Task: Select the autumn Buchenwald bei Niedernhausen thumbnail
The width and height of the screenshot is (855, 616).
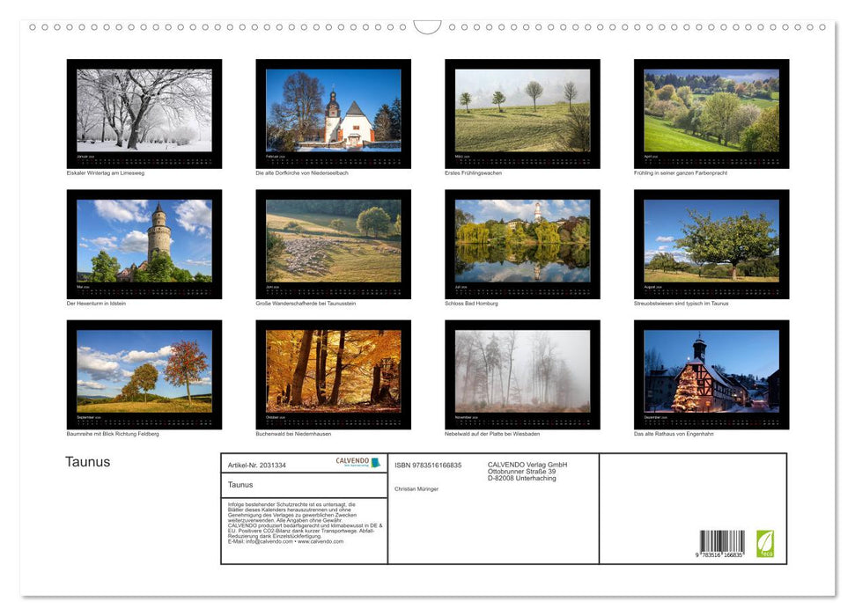Action: click(x=333, y=371)
